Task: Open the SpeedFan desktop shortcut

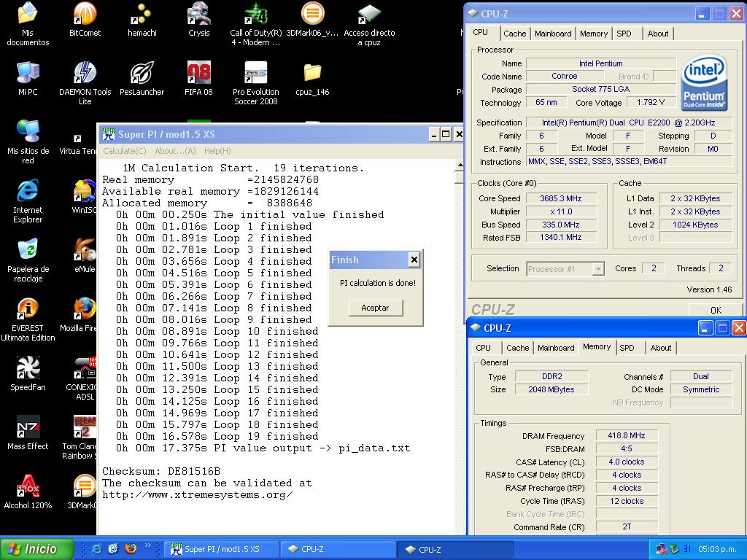Action: pos(28,374)
